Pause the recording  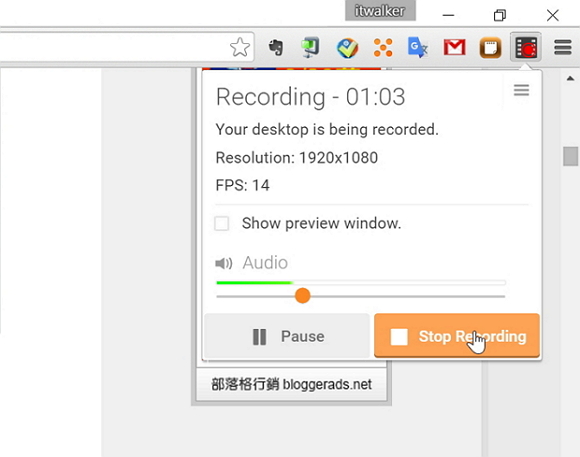click(287, 336)
